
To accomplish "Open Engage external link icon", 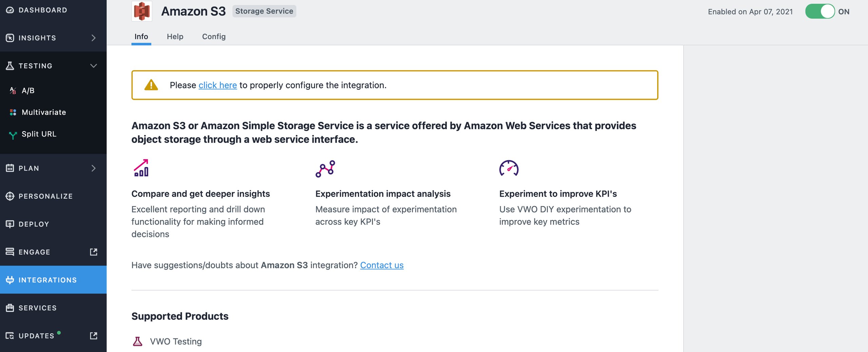I will (94, 252).
